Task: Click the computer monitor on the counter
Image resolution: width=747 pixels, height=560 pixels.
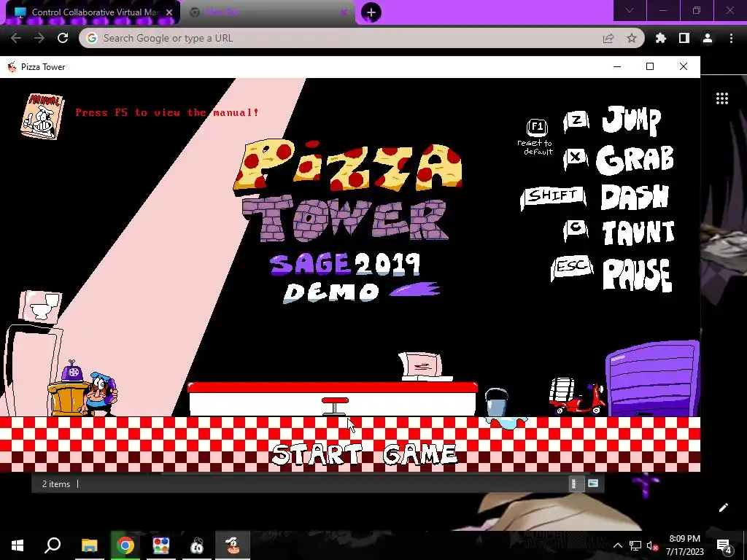Action: click(422, 366)
